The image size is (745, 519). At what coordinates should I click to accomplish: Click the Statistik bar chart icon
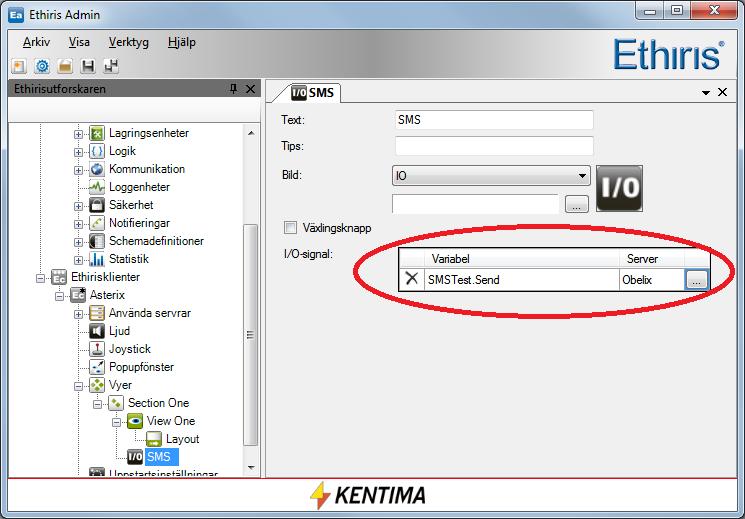point(97,260)
